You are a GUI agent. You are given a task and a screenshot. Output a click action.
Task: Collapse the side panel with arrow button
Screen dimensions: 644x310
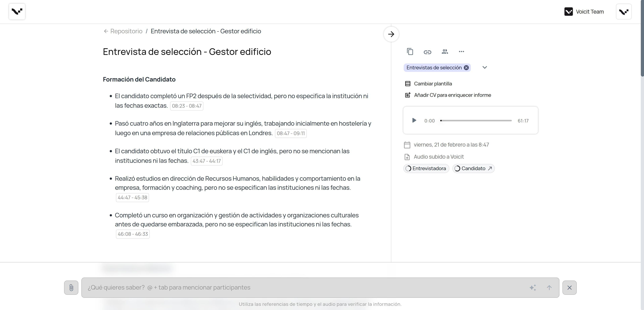point(391,34)
